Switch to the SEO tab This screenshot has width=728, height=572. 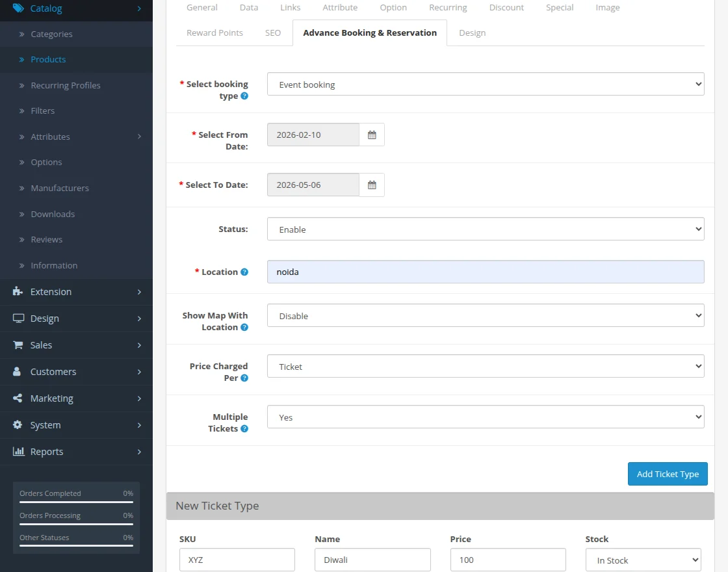point(273,32)
